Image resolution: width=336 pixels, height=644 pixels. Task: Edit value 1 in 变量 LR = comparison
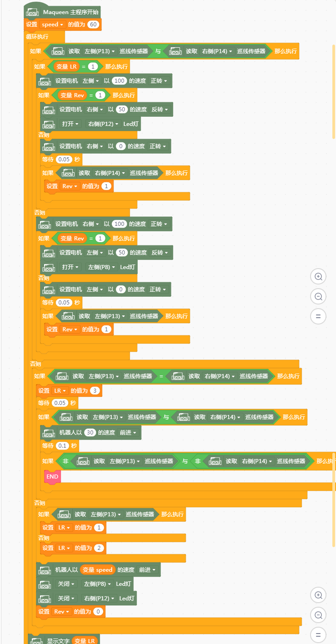tap(93, 67)
